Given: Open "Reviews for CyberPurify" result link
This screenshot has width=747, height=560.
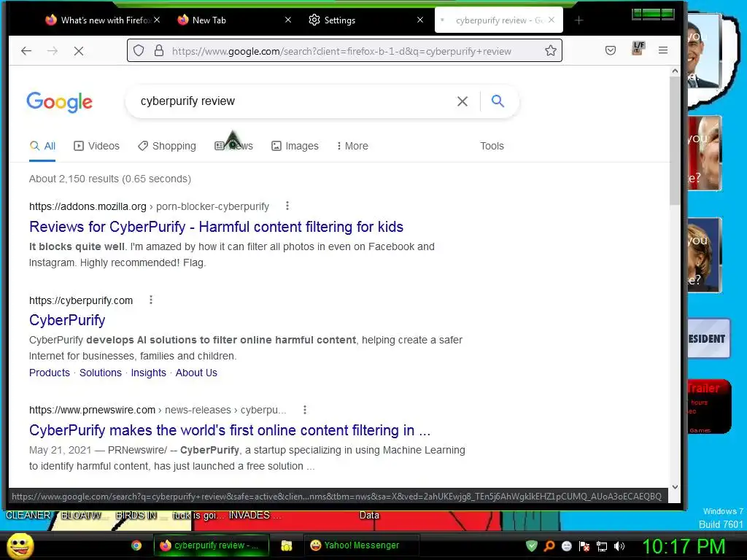Looking at the screenshot, I should (x=216, y=227).
